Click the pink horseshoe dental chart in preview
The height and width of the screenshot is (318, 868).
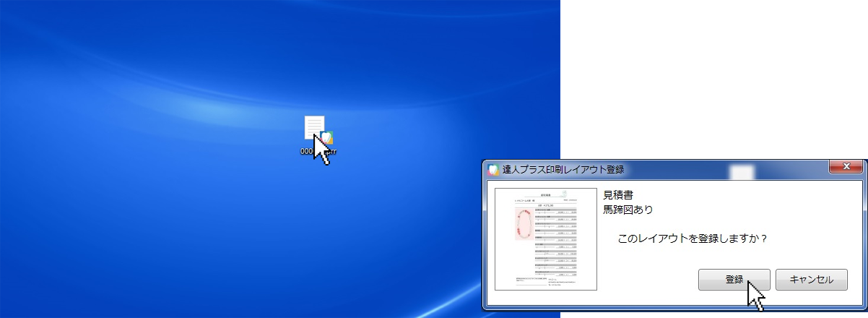pos(524,224)
